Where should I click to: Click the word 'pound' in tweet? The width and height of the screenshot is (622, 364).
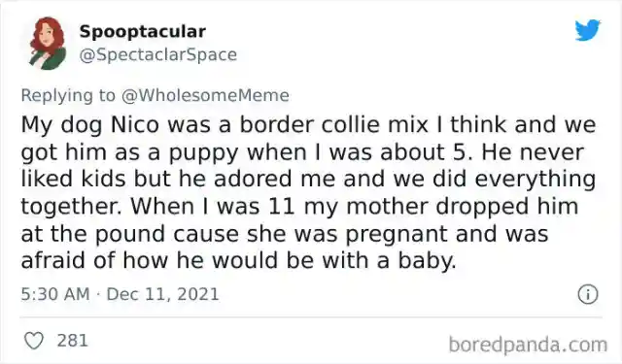coord(129,234)
